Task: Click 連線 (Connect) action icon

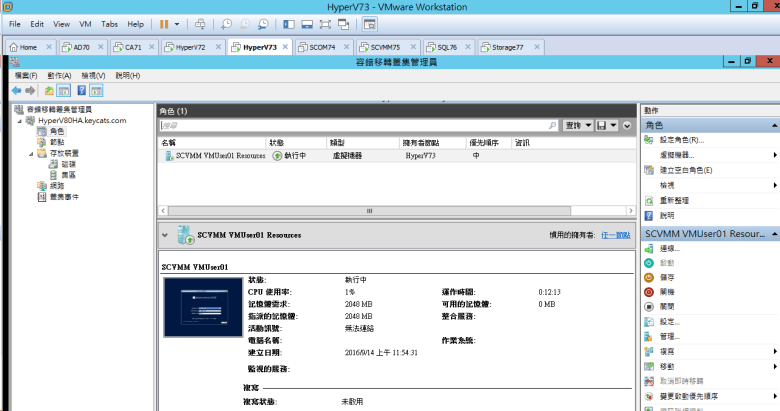Action: (x=650, y=248)
